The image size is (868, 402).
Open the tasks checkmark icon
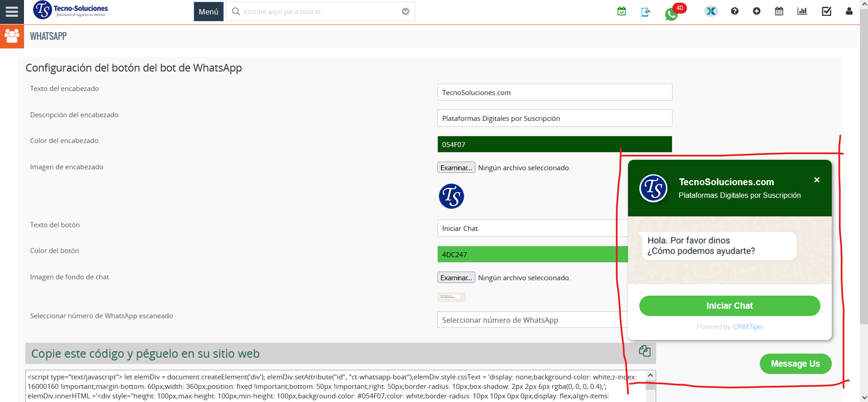point(826,11)
